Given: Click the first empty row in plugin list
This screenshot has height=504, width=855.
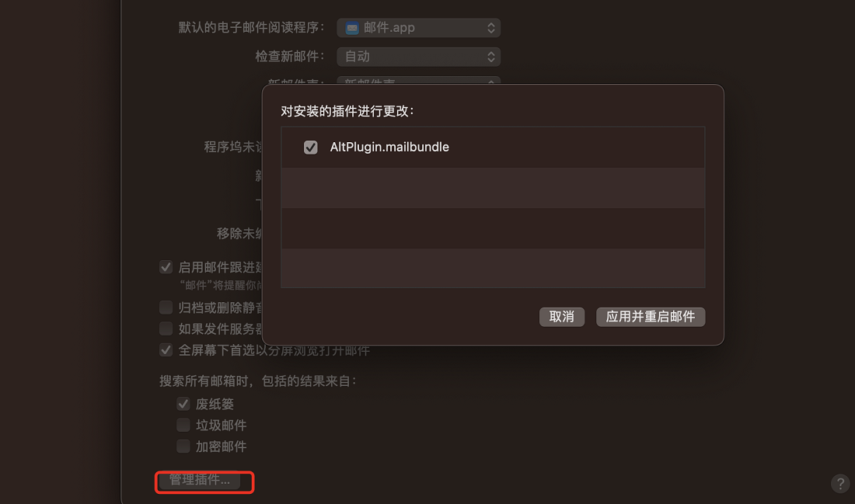Looking at the screenshot, I should 493,187.
